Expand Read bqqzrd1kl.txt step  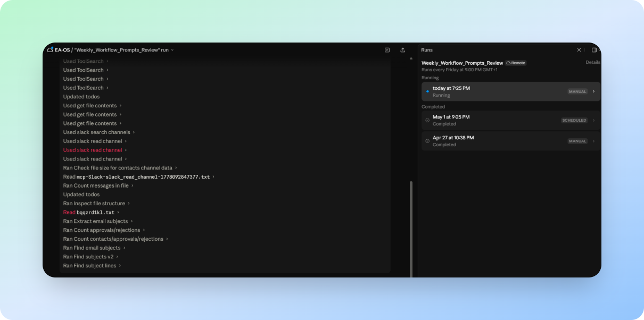90,212
